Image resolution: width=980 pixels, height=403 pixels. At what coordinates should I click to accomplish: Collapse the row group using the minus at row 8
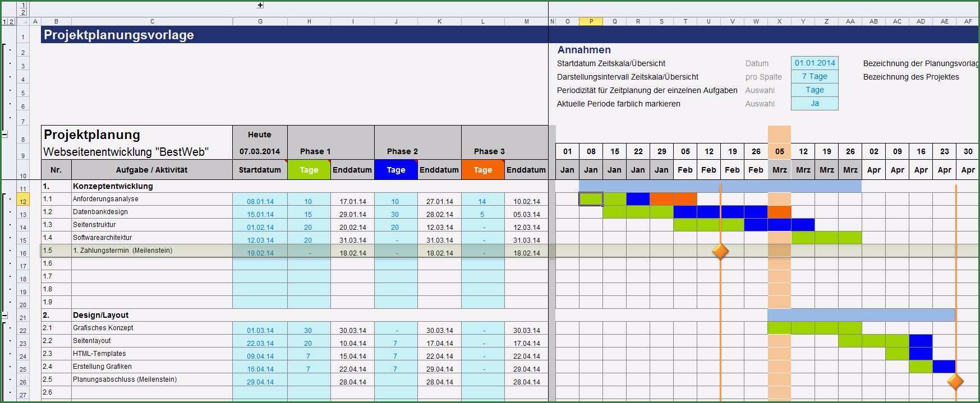coord(5,135)
